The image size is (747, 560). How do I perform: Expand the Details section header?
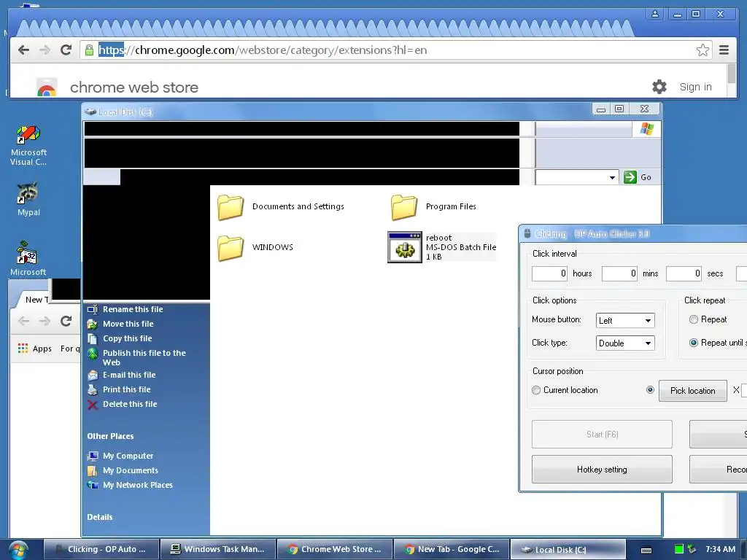pyautogui.click(x=100, y=517)
